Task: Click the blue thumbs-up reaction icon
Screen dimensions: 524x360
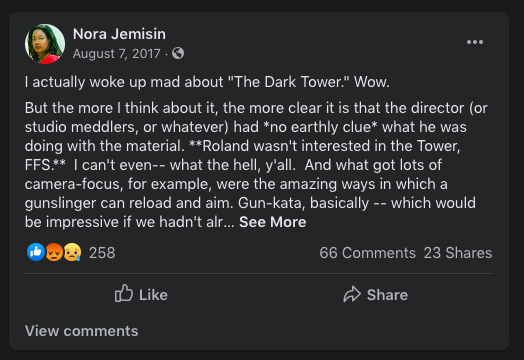Action: [36, 252]
